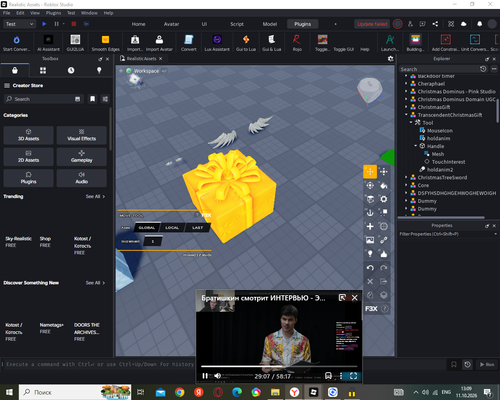Open the Plugins menu in menu bar
The height and width of the screenshot is (400, 500).
click(x=53, y=13)
